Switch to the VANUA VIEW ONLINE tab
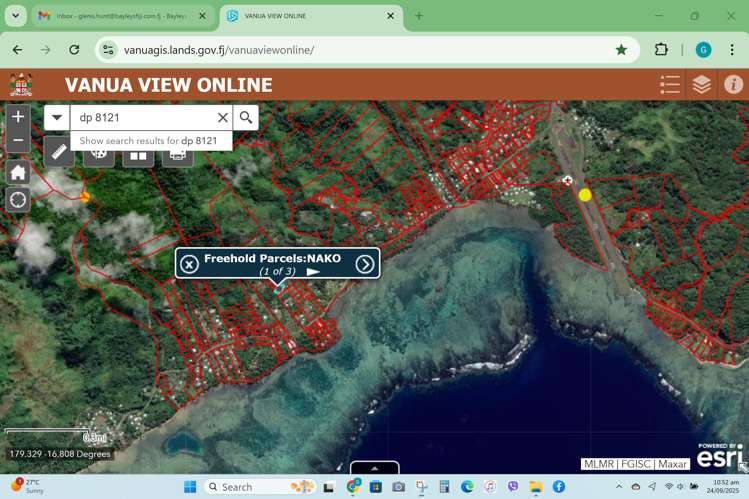Image resolution: width=749 pixels, height=499 pixels. click(306, 16)
